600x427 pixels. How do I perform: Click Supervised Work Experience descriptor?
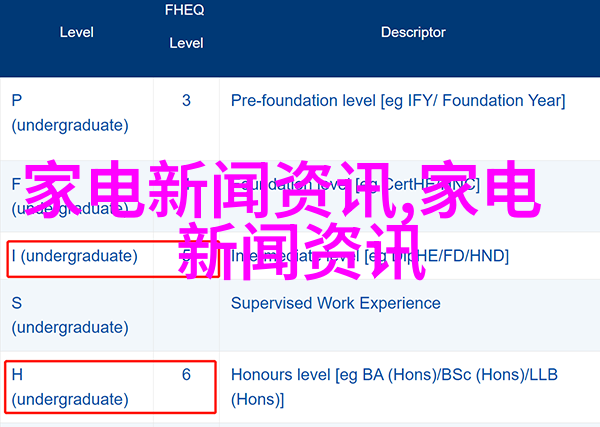coord(336,303)
